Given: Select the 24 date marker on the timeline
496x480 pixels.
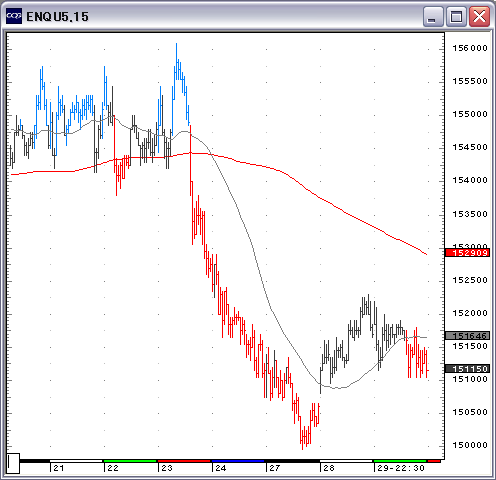Looking at the screenshot, I should point(221,468).
